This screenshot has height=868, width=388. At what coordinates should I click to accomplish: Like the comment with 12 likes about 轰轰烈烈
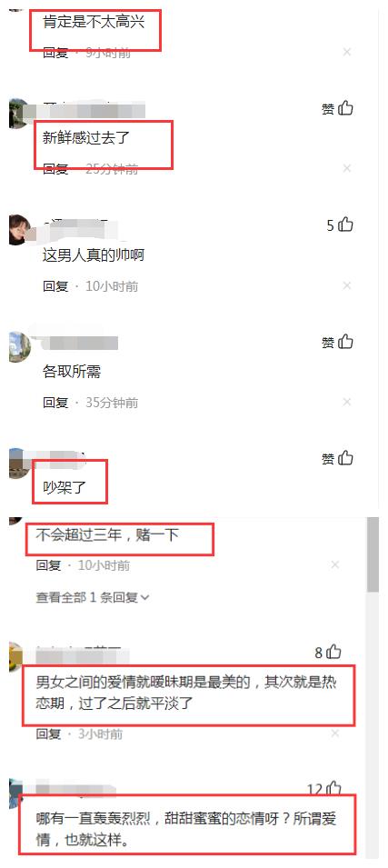click(x=325, y=790)
